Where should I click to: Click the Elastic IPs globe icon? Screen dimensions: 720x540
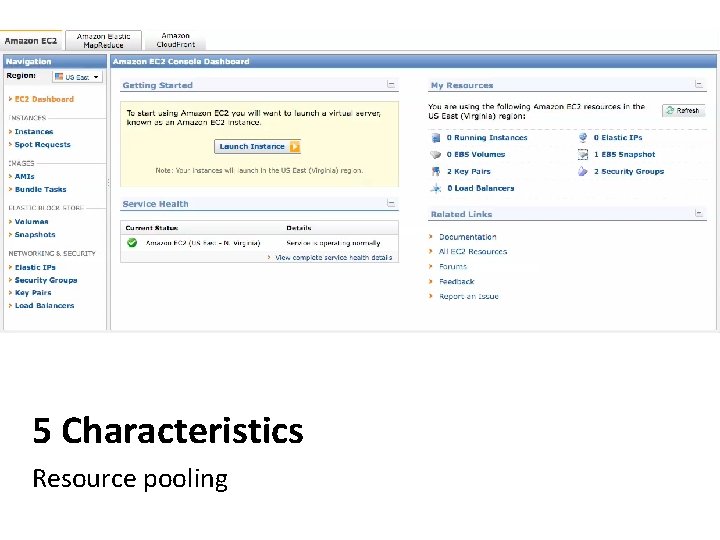[x=583, y=137]
